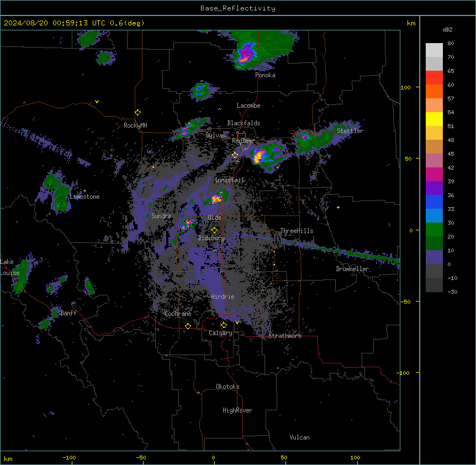
Task: Click the ThreeHills town label
Action: click(x=297, y=231)
